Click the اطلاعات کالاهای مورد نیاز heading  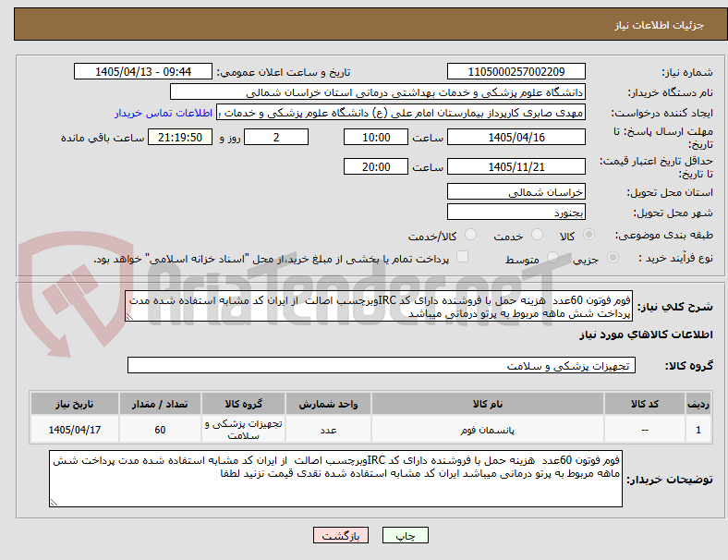tap(646, 335)
